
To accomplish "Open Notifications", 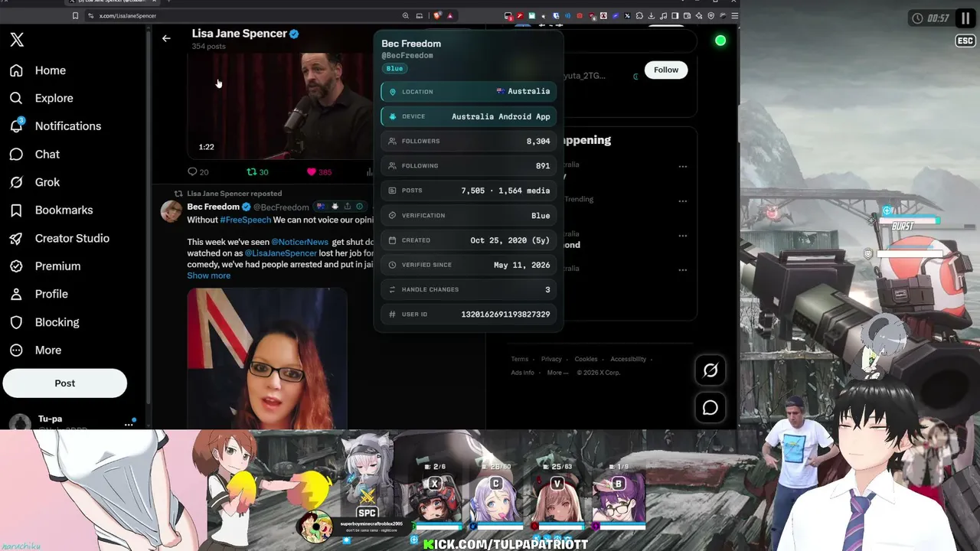I will point(68,126).
